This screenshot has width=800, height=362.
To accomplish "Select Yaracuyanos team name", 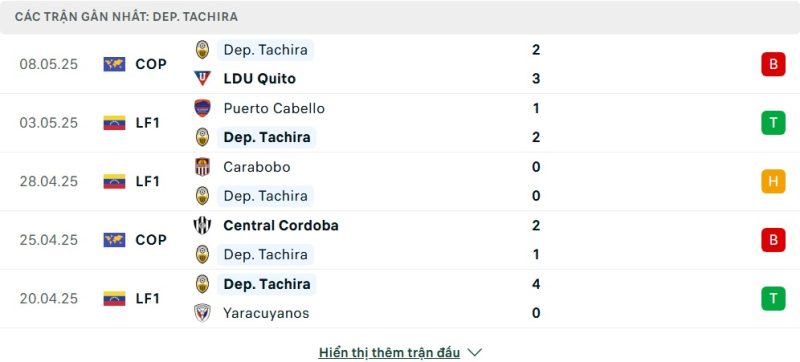I will 266,313.
